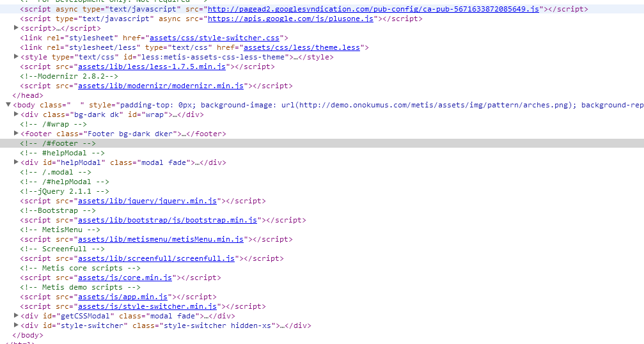Select the Metis demo scripts comment
The height and width of the screenshot is (344, 644).
pos(80,287)
